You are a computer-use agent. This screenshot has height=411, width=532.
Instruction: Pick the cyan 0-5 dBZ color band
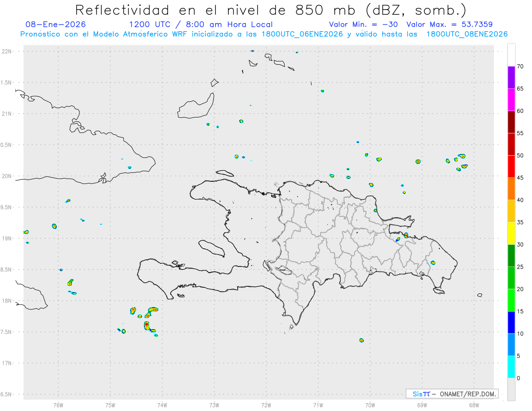pyautogui.click(x=511, y=367)
